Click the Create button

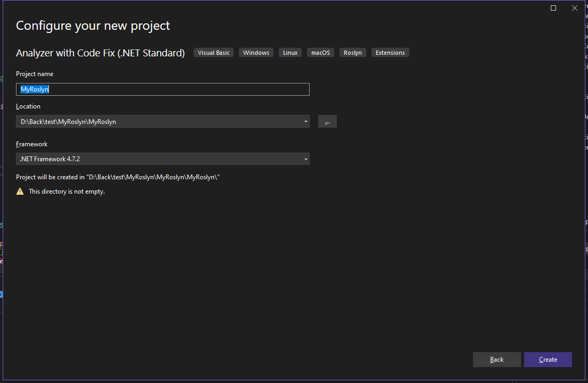(548, 360)
